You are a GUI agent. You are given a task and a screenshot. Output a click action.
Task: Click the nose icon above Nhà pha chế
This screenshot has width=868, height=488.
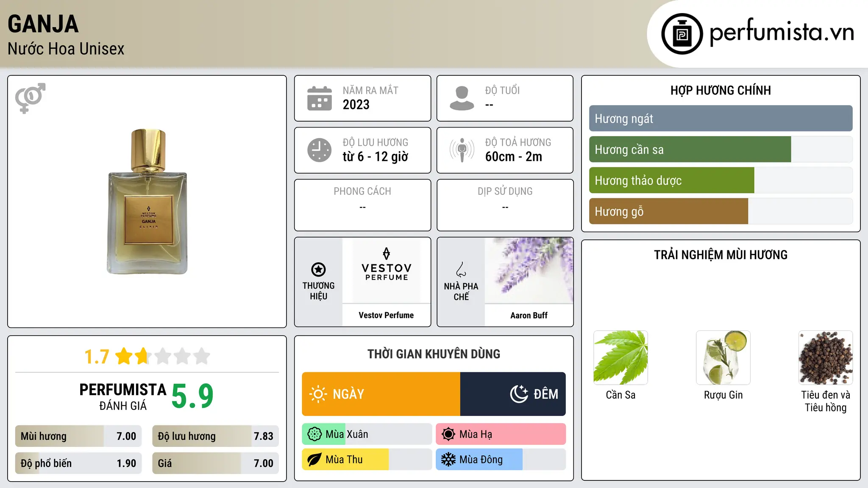pos(461,269)
